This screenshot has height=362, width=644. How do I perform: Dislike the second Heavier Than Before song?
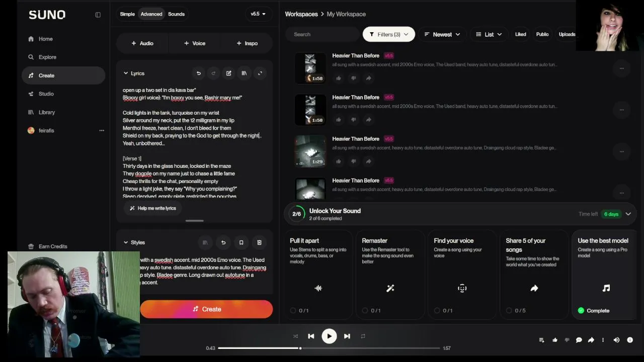tap(354, 120)
